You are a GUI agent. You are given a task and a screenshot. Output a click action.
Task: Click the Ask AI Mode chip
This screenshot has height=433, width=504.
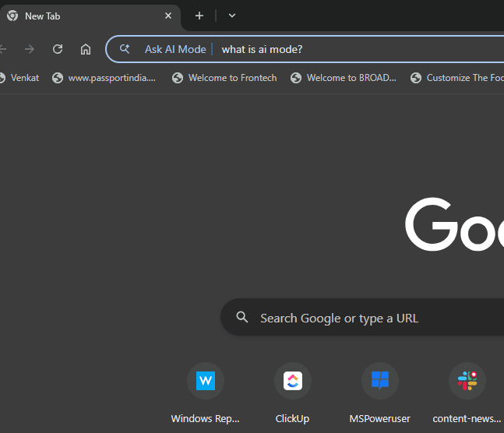pyautogui.click(x=175, y=49)
